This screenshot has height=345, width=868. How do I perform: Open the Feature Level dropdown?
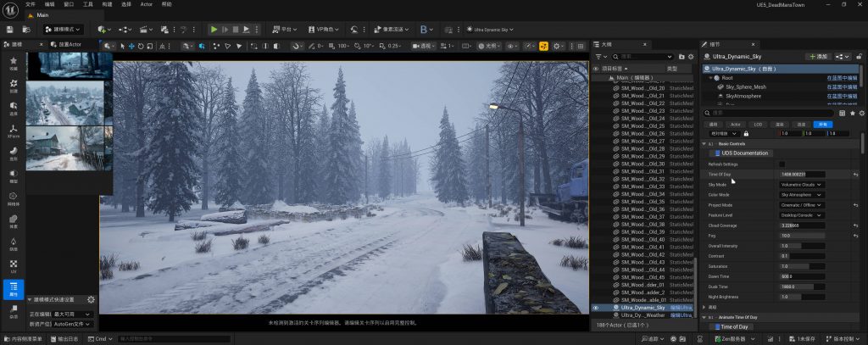pyautogui.click(x=801, y=215)
